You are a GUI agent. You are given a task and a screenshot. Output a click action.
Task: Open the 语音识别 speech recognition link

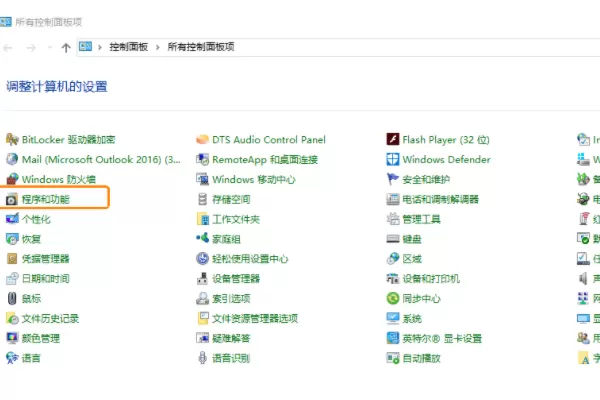pos(231,358)
